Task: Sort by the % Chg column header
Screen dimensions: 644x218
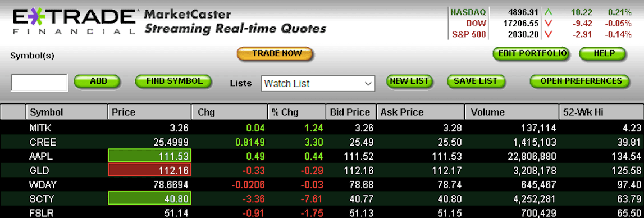Action: [x=297, y=112]
